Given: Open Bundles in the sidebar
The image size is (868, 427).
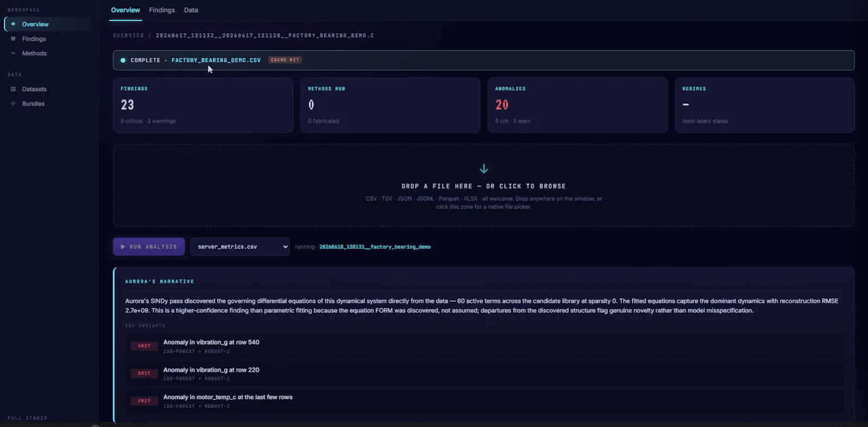Looking at the screenshot, I should (49, 104).
